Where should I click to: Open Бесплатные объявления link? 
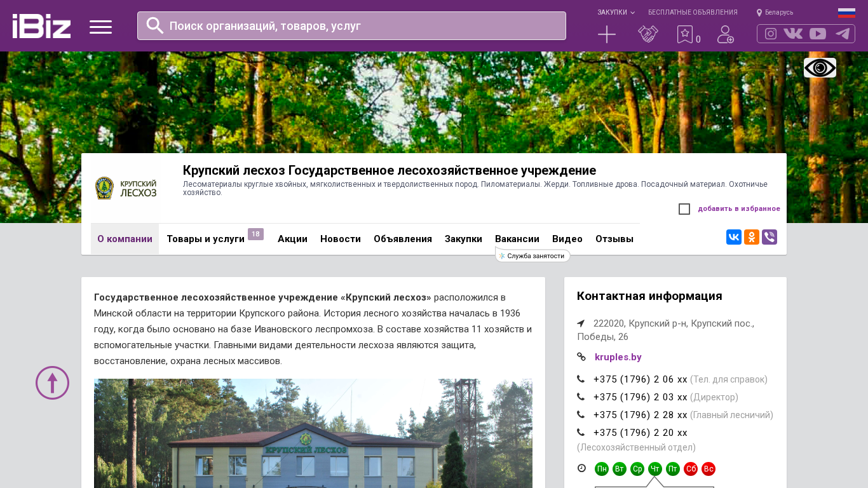pos(693,12)
